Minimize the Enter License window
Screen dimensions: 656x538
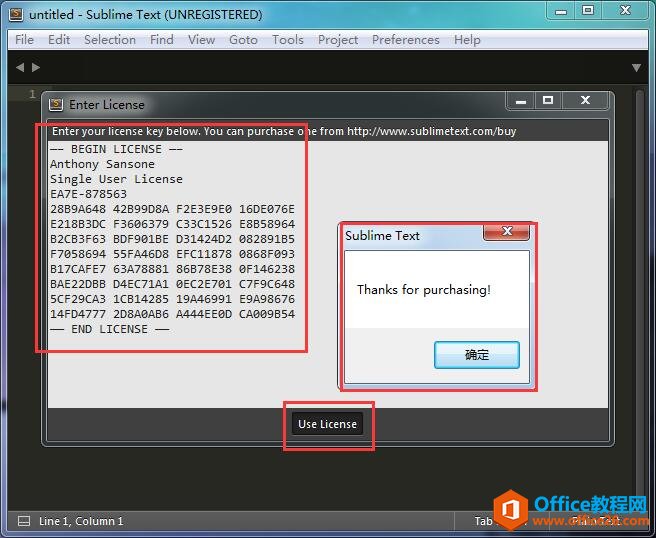pos(520,100)
